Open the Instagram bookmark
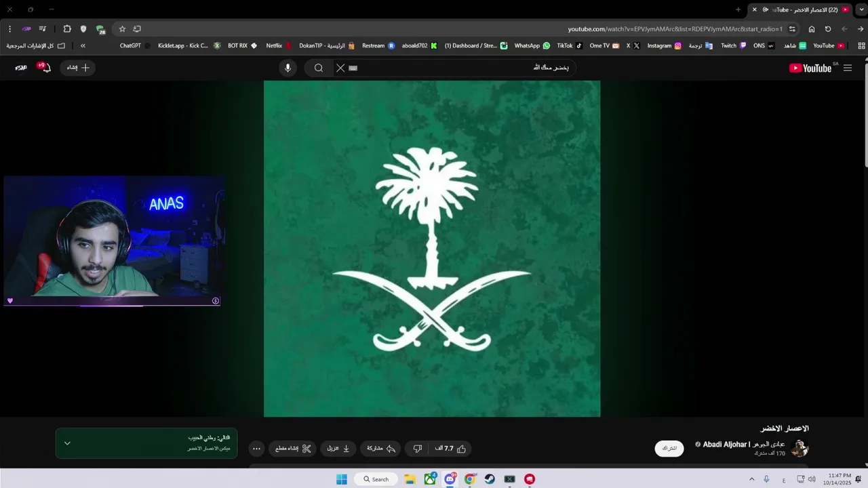 664,46
